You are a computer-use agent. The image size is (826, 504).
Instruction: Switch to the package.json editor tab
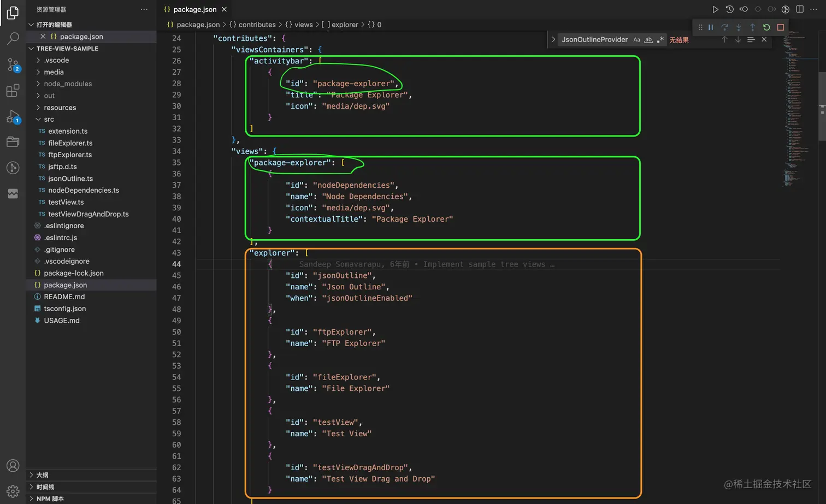194,9
